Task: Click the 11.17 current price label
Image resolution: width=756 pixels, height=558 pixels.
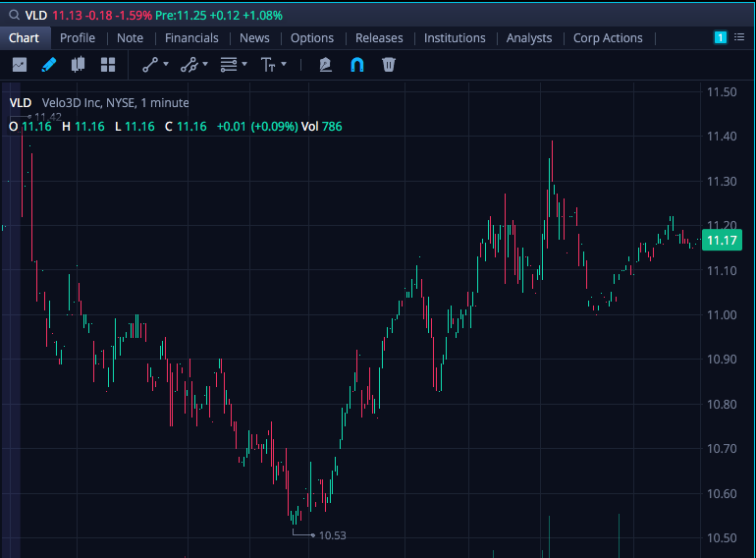Action: (x=722, y=240)
